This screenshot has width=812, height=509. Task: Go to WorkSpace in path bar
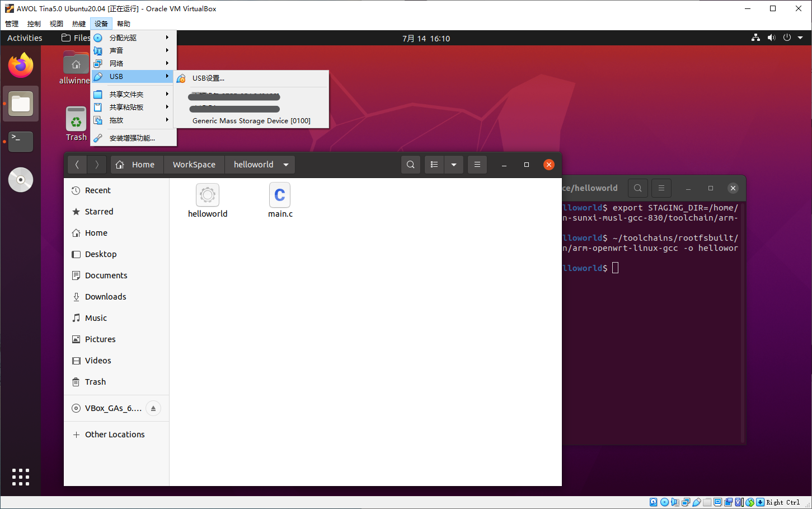point(194,165)
